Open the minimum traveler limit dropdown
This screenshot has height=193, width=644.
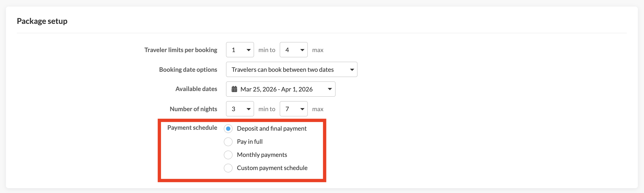pyautogui.click(x=240, y=50)
